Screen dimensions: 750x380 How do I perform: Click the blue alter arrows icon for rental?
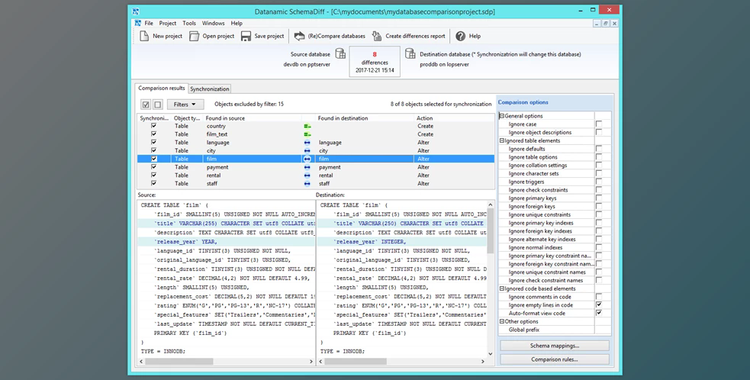click(x=307, y=175)
